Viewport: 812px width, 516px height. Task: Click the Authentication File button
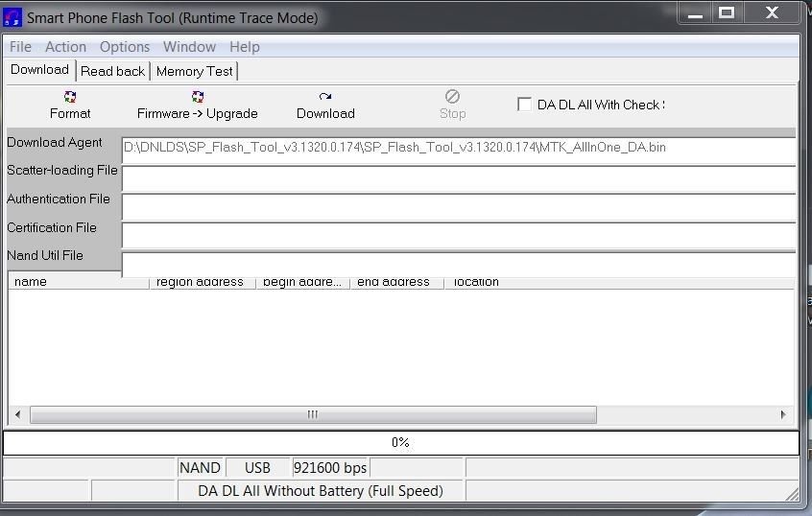point(59,199)
